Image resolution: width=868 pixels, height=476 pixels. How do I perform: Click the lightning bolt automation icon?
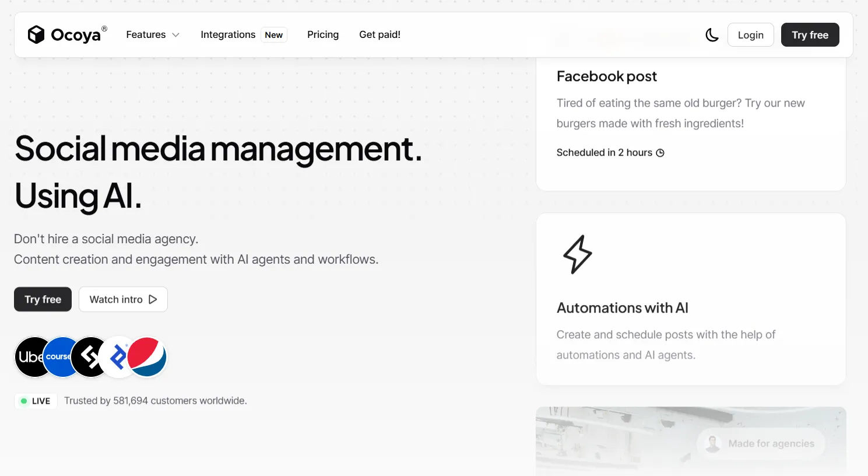(577, 254)
